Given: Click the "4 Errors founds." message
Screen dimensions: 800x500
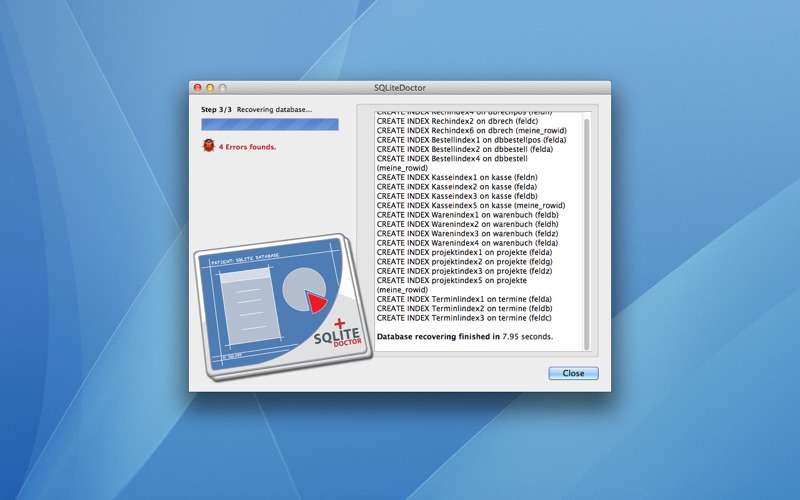Looking at the screenshot, I should pyautogui.click(x=247, y=147).
